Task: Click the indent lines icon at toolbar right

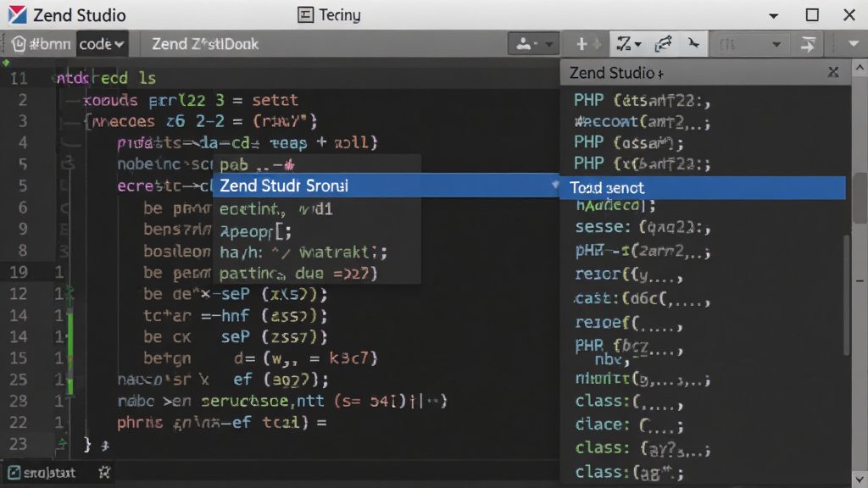Action: (x=808, y=44)
